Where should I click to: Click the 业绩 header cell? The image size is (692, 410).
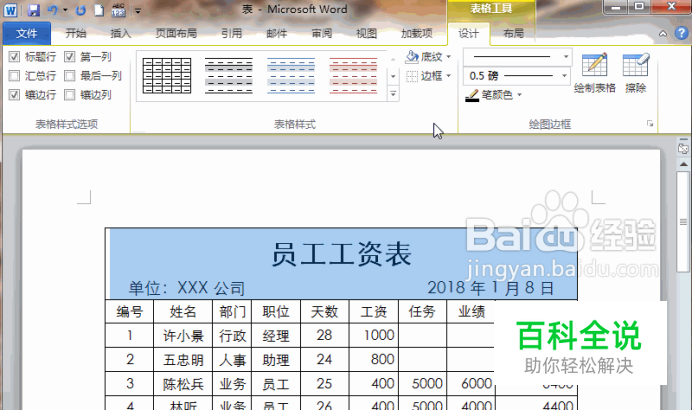pos(471,312)
